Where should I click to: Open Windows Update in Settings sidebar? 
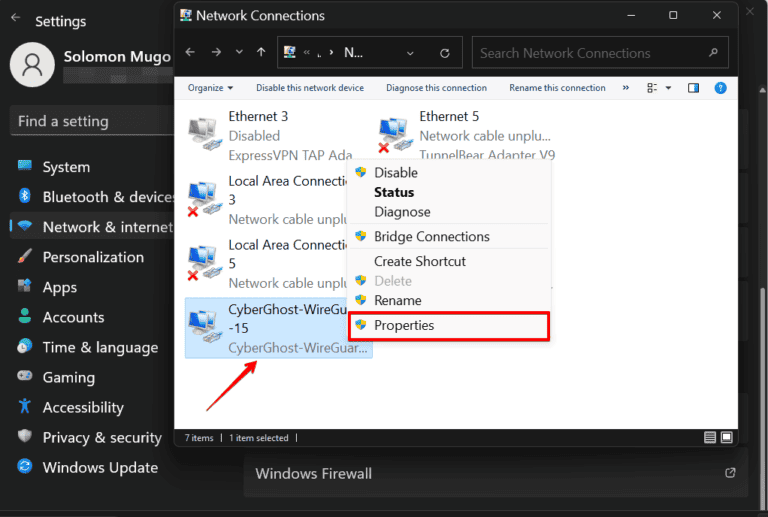(x=100, y=467)
